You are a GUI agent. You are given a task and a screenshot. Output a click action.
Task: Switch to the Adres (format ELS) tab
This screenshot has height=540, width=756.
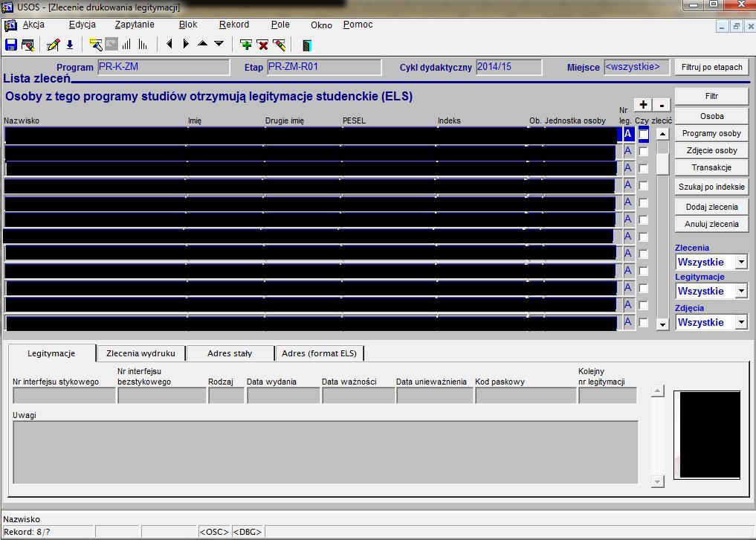[319, 353]
